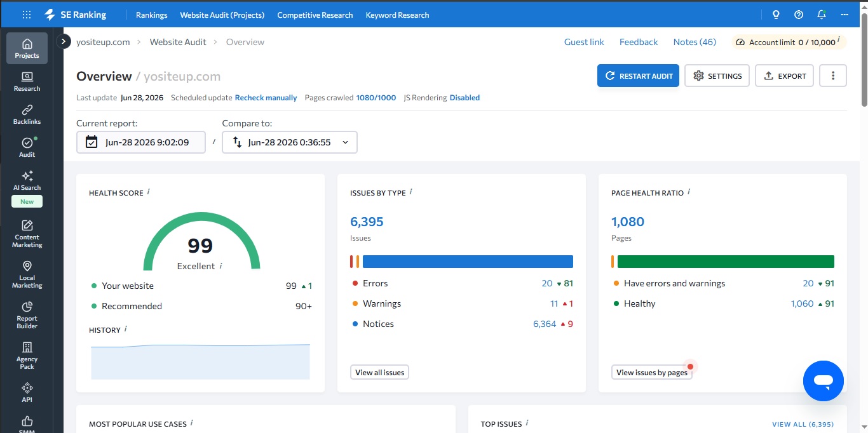Click the history trend chart
This screenshot has height=433, width=868.
200,361
